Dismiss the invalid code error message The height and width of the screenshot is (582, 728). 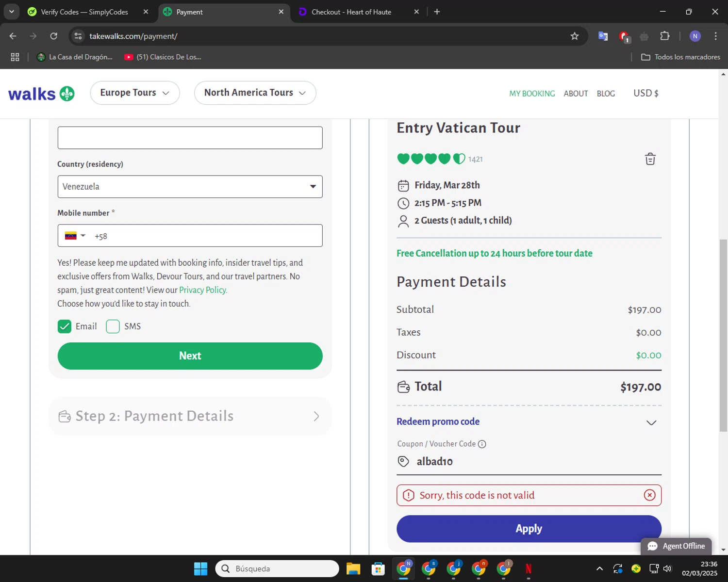[x=649, y=495]
